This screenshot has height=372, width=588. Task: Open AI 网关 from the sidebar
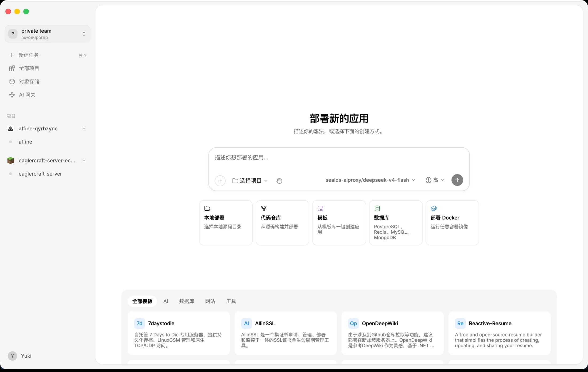47,95
